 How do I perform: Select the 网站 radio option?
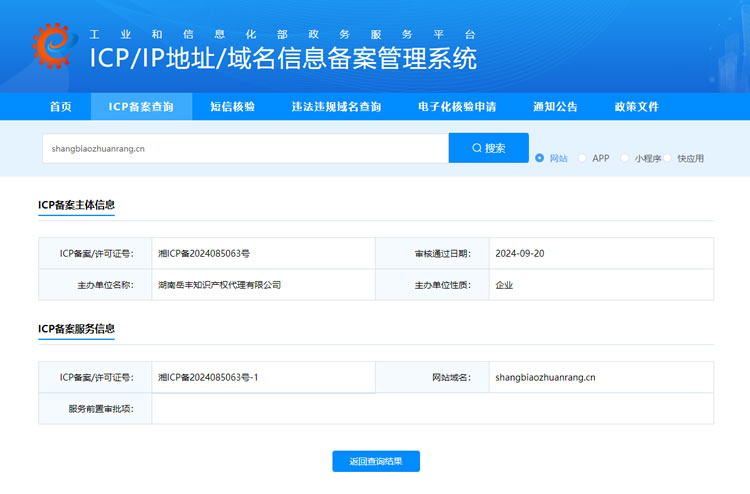pos(540,158)
